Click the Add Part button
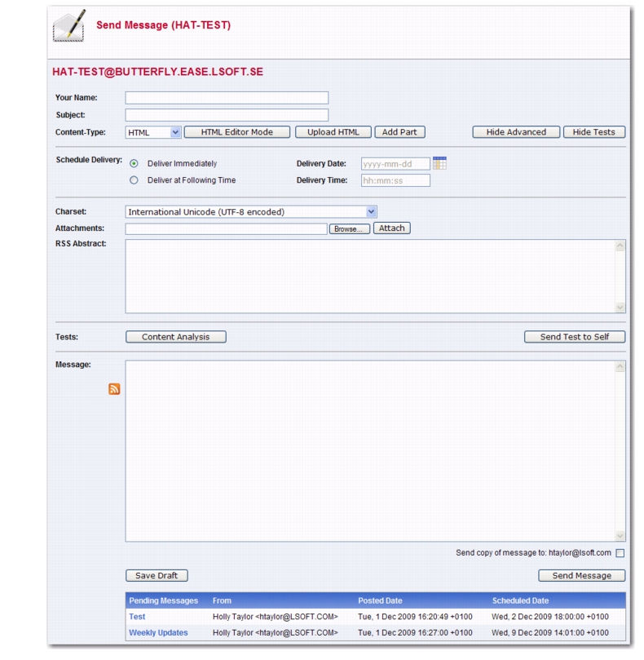The image size is (644, 660). click(x=399, y=132)
